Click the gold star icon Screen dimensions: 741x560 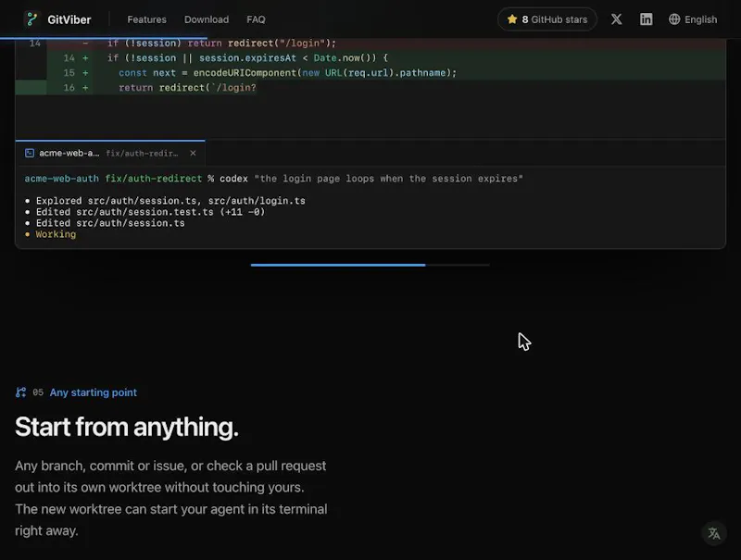(512, 19)
